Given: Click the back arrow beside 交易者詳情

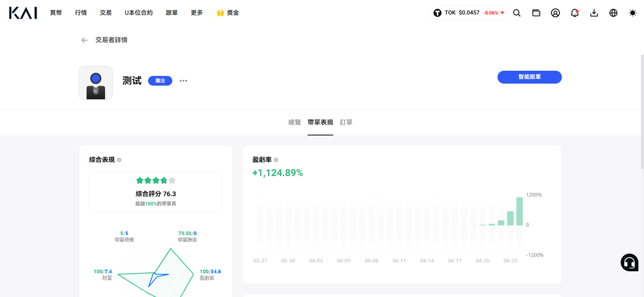Looking at the screenshot, I should point(85,40).
